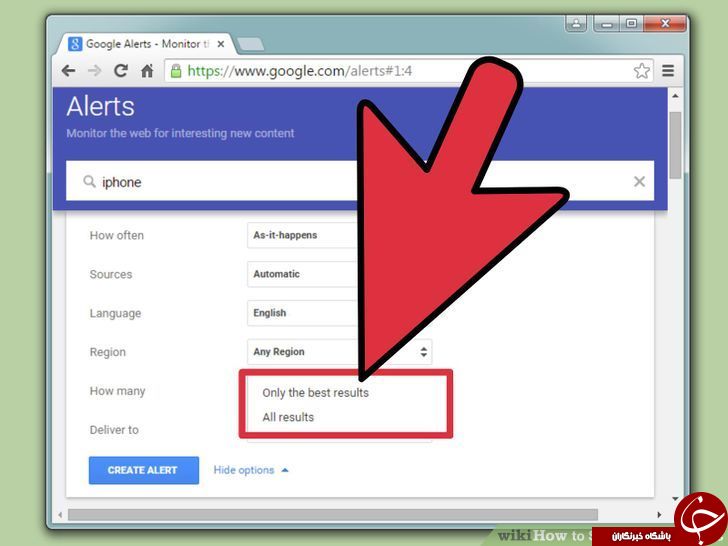Click into the iphone alert search field
Image resolution: width=728 pixels, height=546 pixels.
[360, 181]
